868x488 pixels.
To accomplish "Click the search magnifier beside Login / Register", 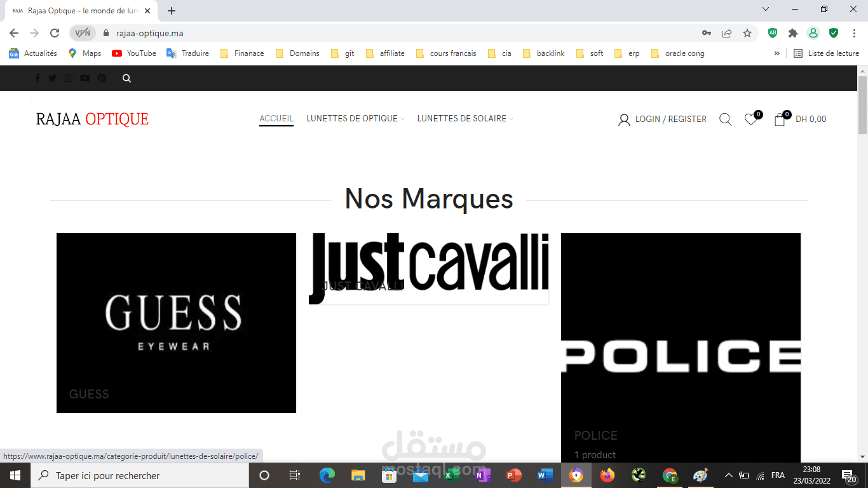I will (x=725, y=119).
